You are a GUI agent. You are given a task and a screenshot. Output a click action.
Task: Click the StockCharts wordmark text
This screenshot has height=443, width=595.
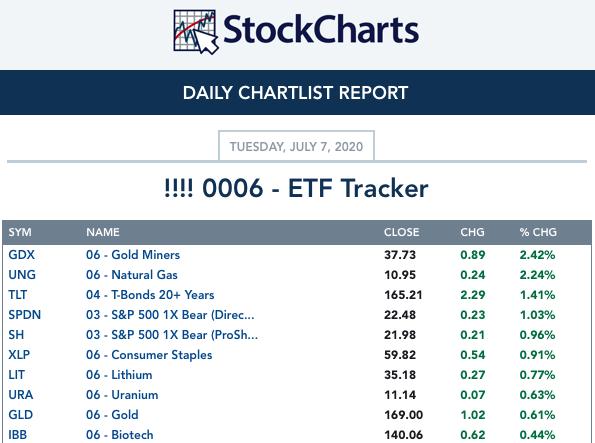(321, 30)
